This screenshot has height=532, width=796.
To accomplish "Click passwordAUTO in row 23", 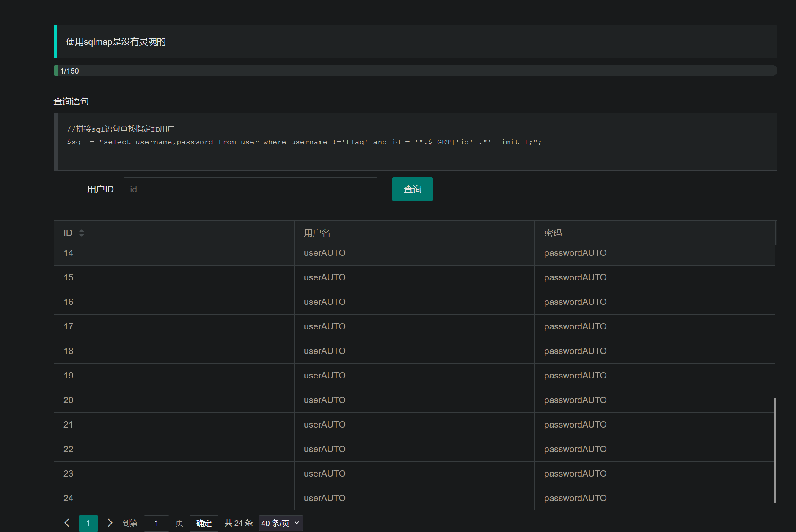I will pos(575,474).
